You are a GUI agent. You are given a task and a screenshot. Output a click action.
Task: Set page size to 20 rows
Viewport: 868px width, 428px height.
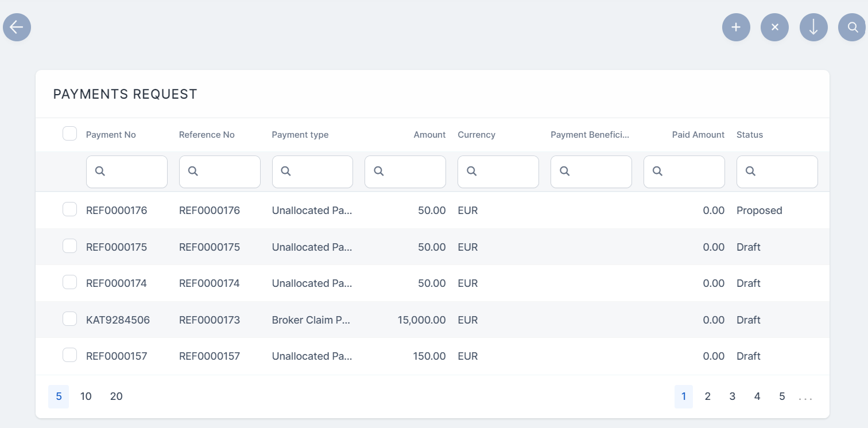[x=116, y=396]
